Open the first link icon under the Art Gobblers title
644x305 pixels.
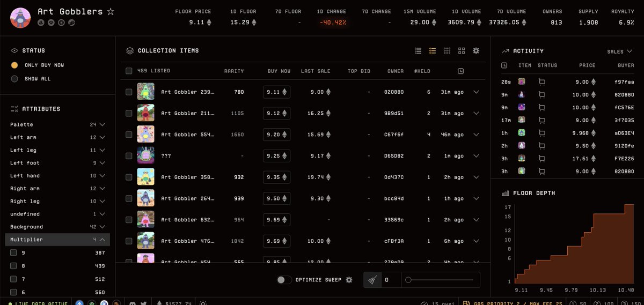coord(41,23)
